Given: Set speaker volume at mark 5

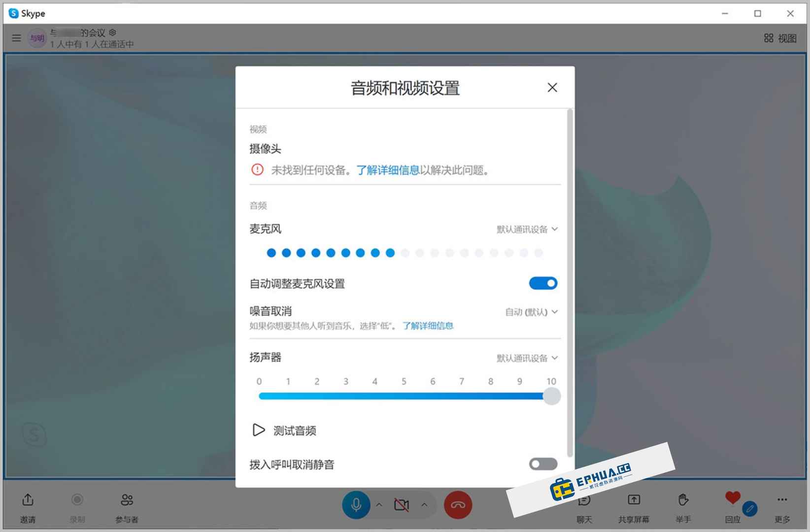Looking at the screenshot, I should 404,396.
